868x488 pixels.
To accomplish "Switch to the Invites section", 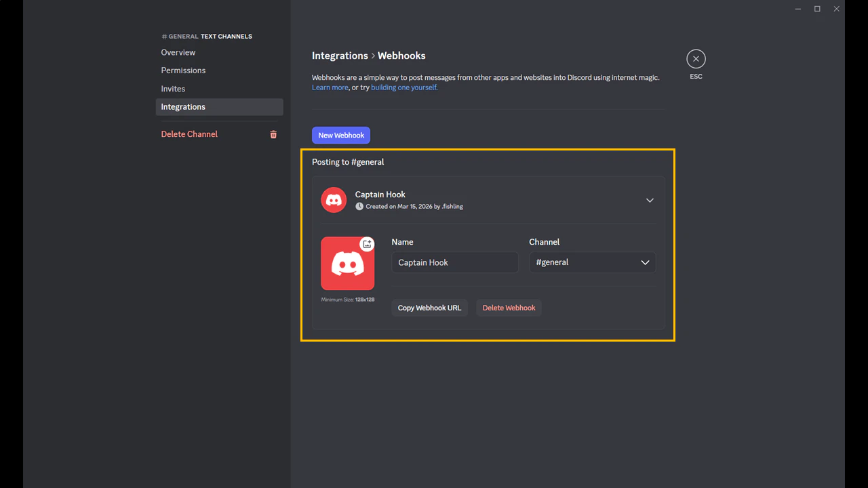I will click(x=173, y=88).
